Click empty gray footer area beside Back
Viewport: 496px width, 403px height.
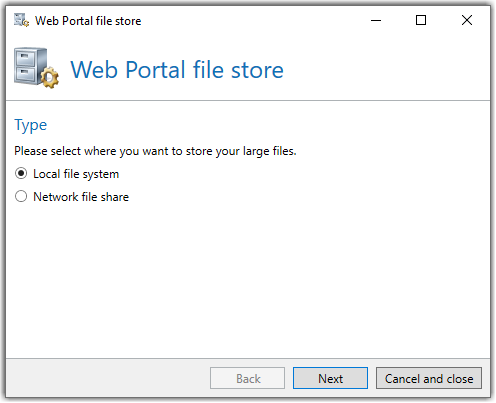pos(107,378)
